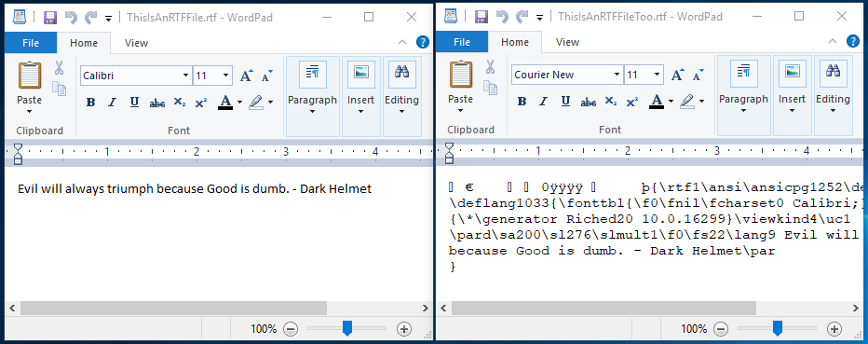Viewport: 868px width, 344px height.
Task: Click Paste clipboard icon in Calibri window
Action: pos(30,76)
